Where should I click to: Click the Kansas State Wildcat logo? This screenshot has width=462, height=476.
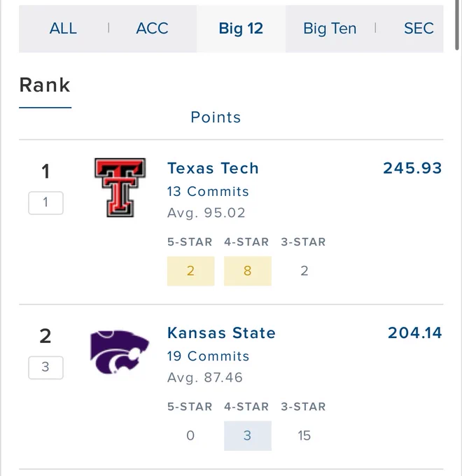pyautogui.click(x=120, y=352)
